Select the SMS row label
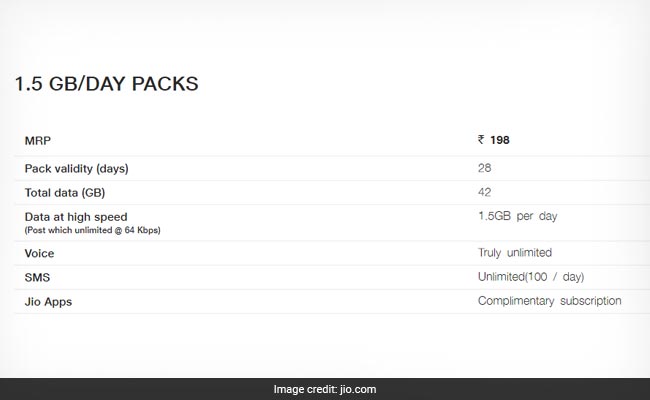This screenshot has width=650, height=400. coord(37,277)
